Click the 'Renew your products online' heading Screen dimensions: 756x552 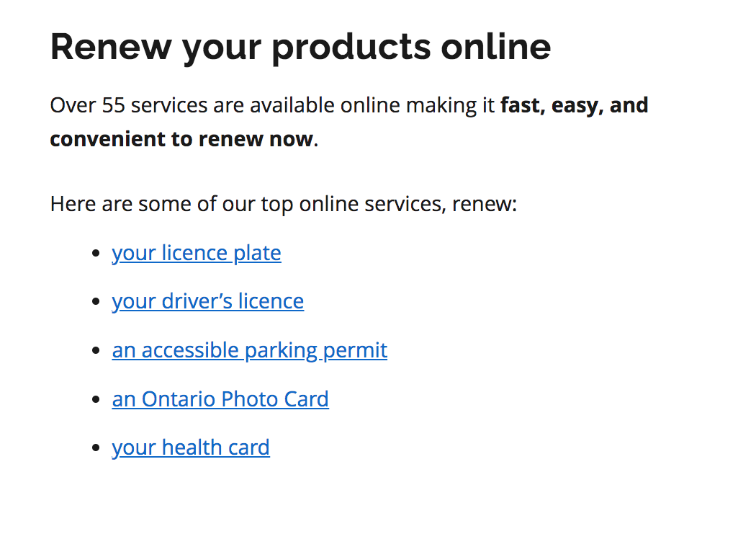point(300,48)
